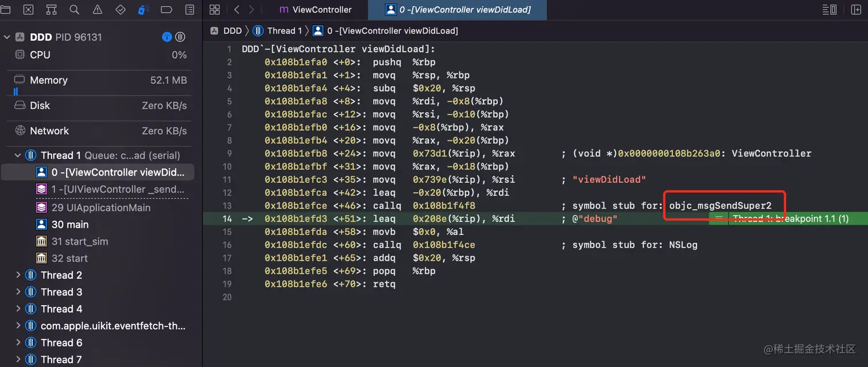Image resolution: width=868 pixels, height=367 pixels.
Task: Open the Project navigator folder icon
Action: (x=5, y=9)
